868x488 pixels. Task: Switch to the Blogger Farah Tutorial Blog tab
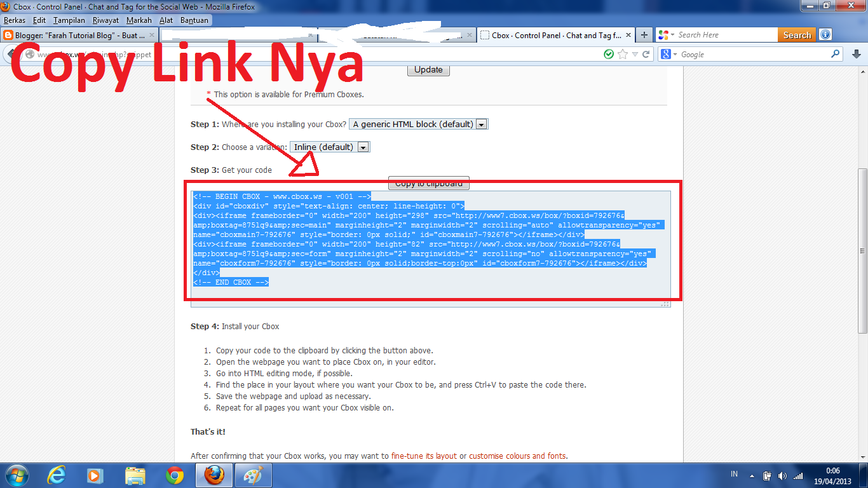(x=78, y=36)
